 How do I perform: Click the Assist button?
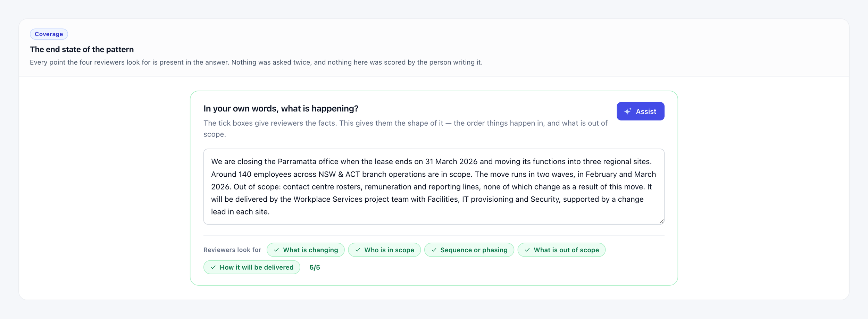pyautogui.click(x=641, y=111)
